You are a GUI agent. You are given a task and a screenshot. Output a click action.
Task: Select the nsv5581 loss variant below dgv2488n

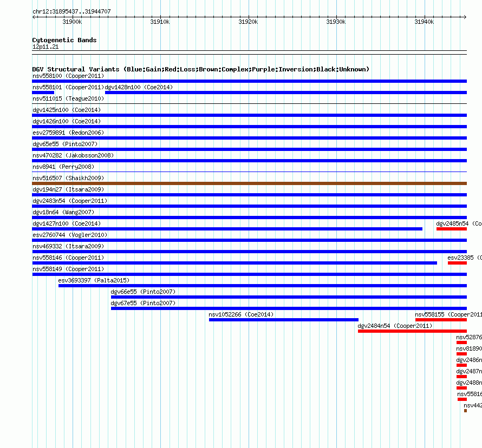coord(470,394)
